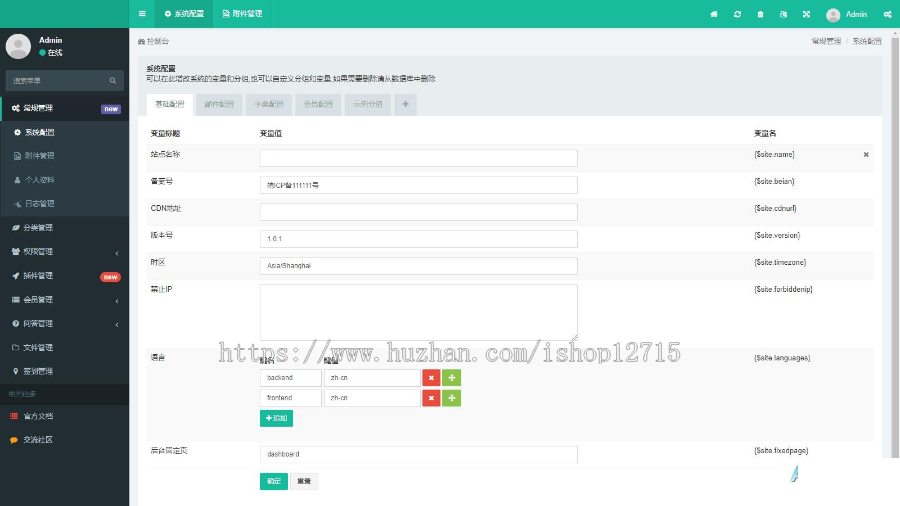
Task: Open the home icon in top bar
Action: [713, 14]
